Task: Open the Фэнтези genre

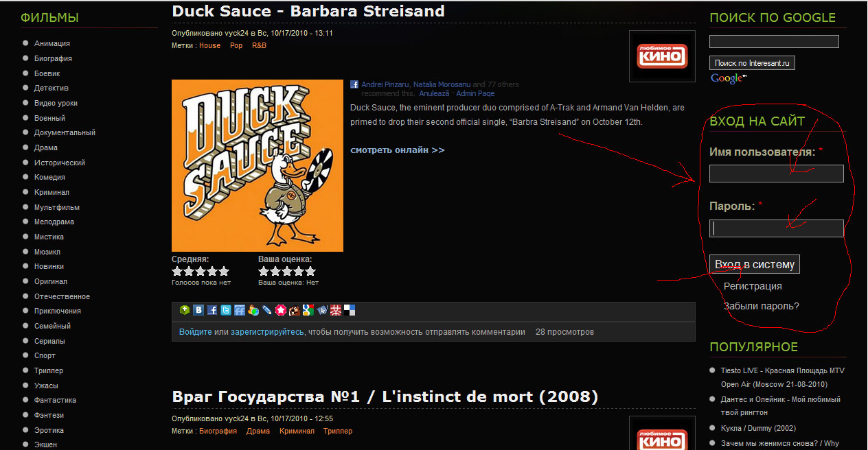Action: pos(49,415)
